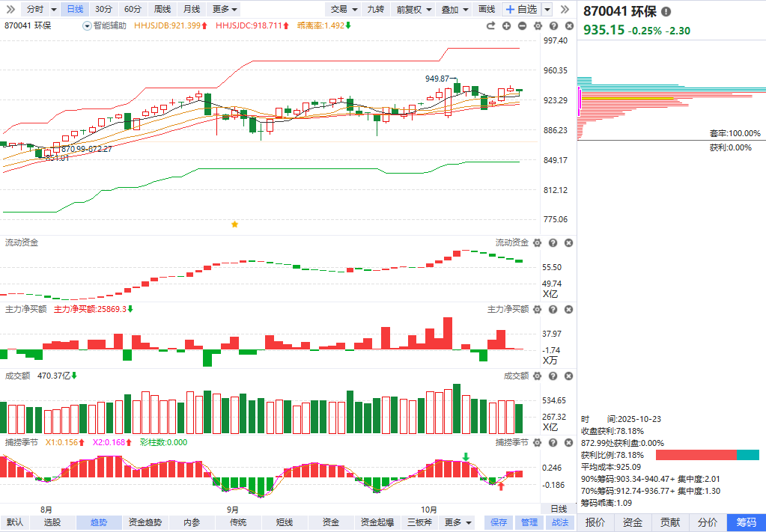
Task: Zoom in the K-line chart with plus icon
Action: tap(506, 25)
